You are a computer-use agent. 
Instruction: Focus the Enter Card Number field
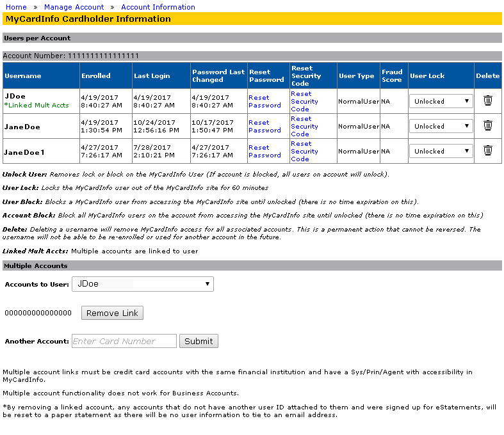pyautogui.click(x=124, y=341)
